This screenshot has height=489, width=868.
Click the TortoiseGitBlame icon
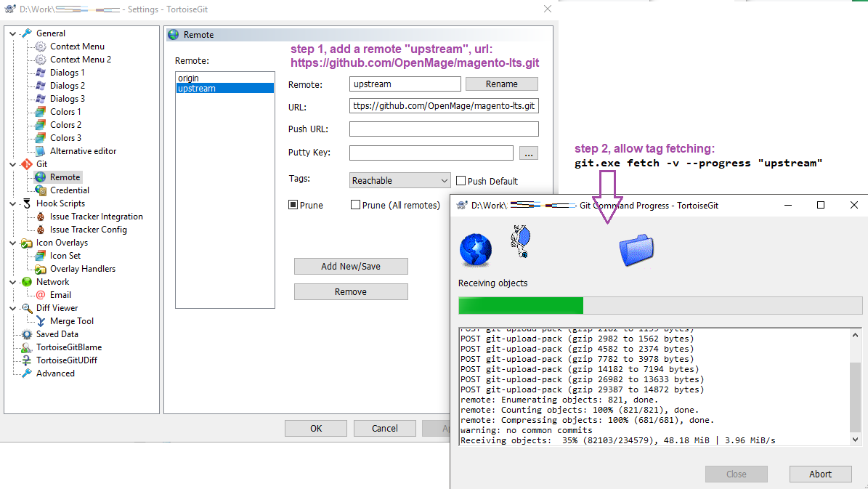click(27, 347)
